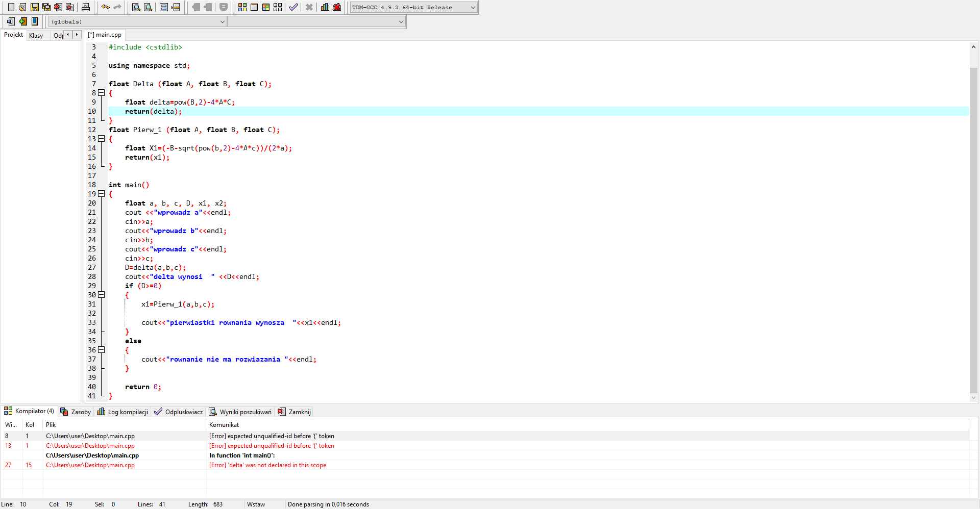
Task: Switch to the Klasy side tab
Action: click(36, 35)
